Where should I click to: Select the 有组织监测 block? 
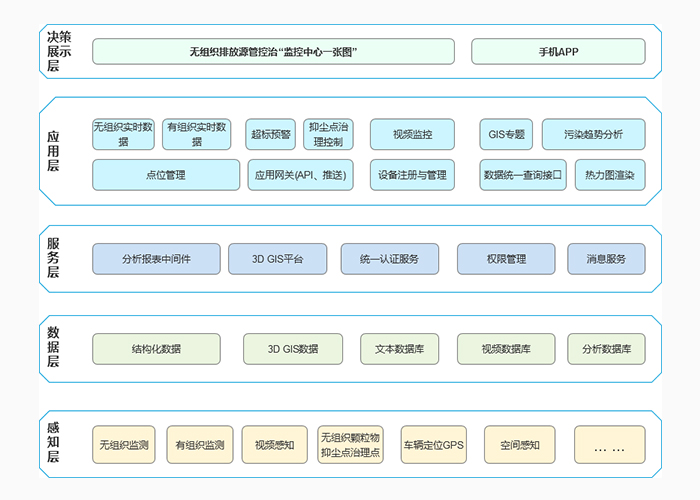click(x=200, y=445)
